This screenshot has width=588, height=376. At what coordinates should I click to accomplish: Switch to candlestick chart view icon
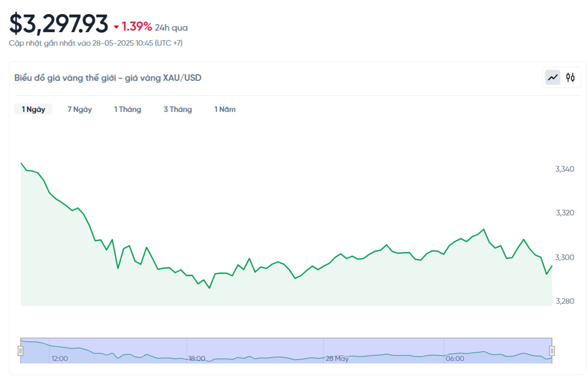click(x=570, y=78)
